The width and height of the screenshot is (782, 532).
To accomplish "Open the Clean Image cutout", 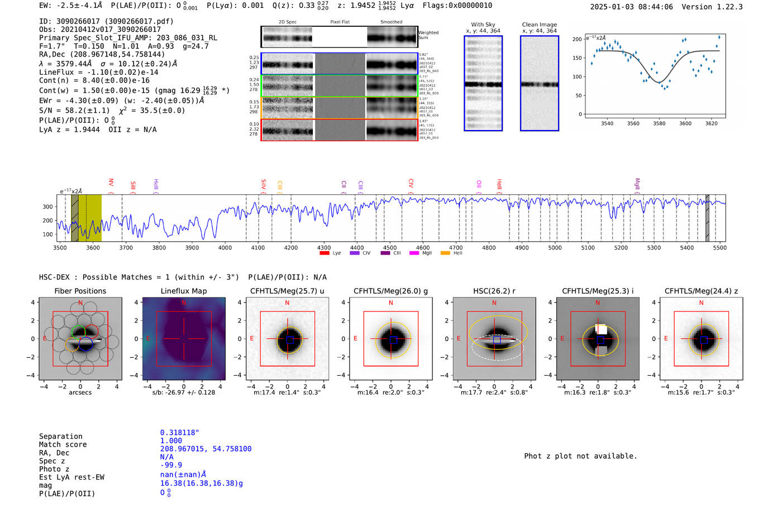I will click(540, 83).
